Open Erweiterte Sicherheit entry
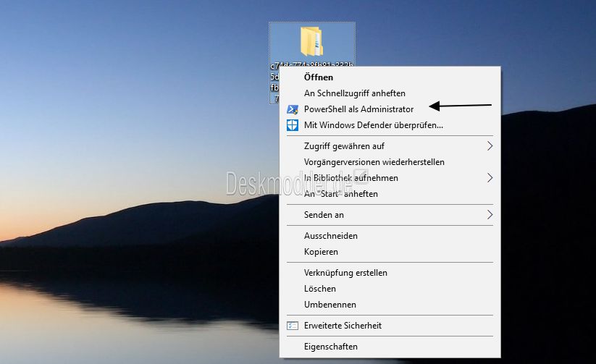The height and width of the screenshot is (364, 596). click(x=390, y=325)
